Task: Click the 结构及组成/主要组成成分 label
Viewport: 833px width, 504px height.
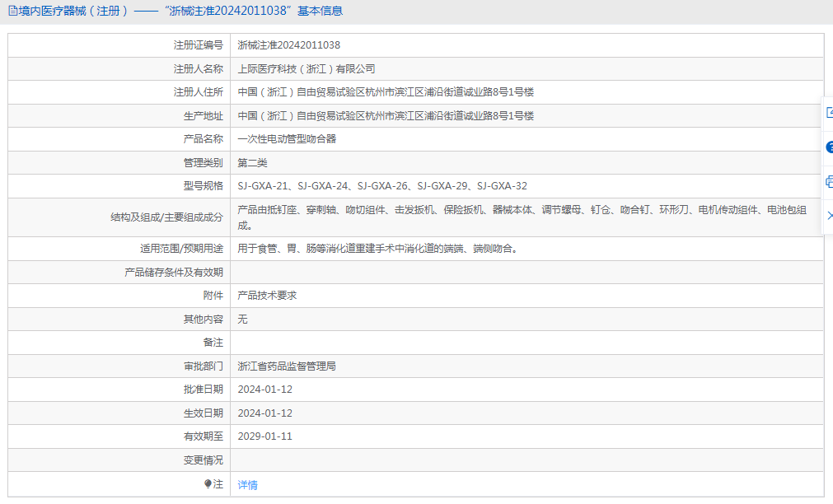Action: pyautogui.click(x=166, y=217)
